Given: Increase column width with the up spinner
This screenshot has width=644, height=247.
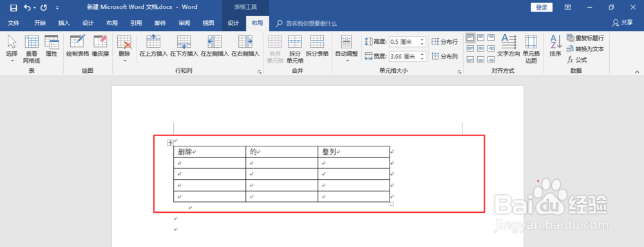Looking at the screenshot, I should [422, 54].
